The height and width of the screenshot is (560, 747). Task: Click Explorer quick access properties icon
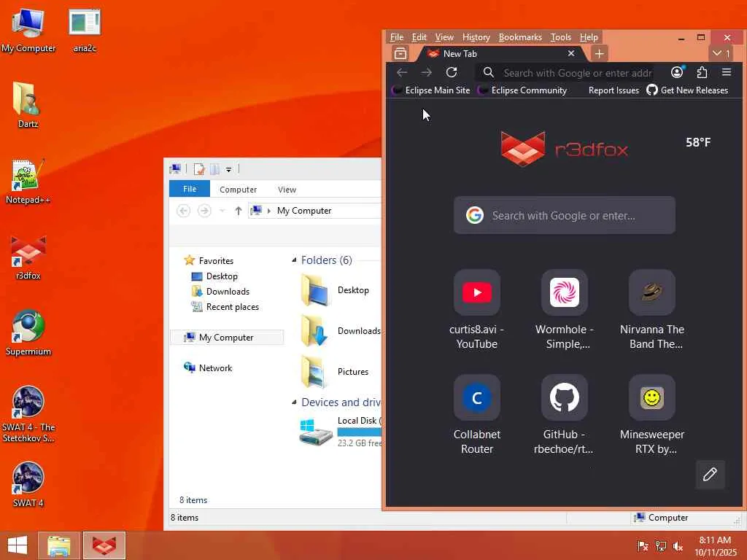[199, 169]
